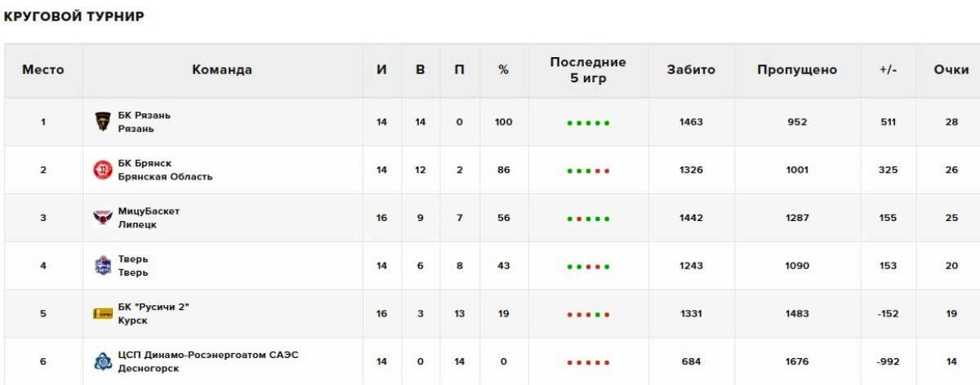Viewport: 980px width, 385px height.
Task: Click the Последние 5 игр column header
Action: point(588,69)
